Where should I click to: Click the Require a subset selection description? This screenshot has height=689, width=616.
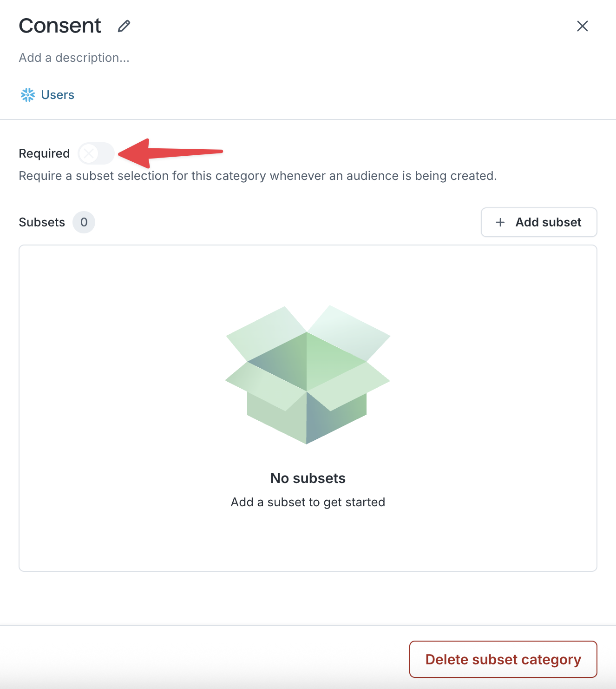[x=258, y=176]
